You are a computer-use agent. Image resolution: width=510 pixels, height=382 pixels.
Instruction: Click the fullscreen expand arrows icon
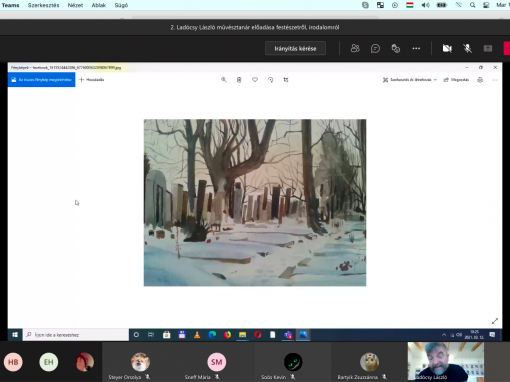495,321
